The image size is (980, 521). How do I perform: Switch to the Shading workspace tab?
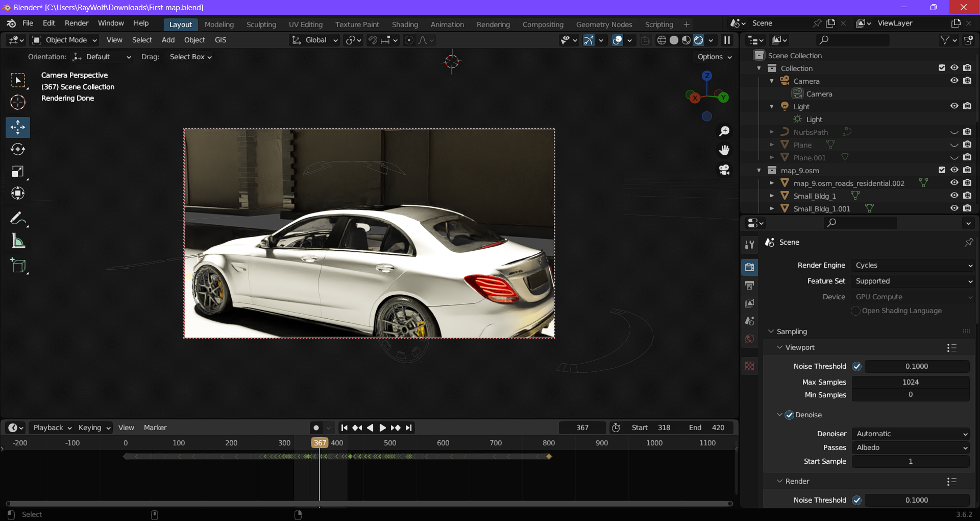(405, 25)
